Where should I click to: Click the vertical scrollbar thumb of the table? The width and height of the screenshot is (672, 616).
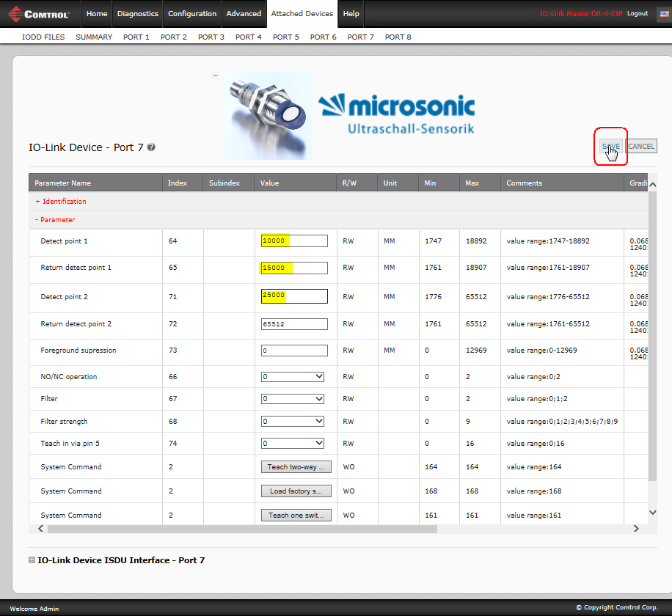pos(653,337)
